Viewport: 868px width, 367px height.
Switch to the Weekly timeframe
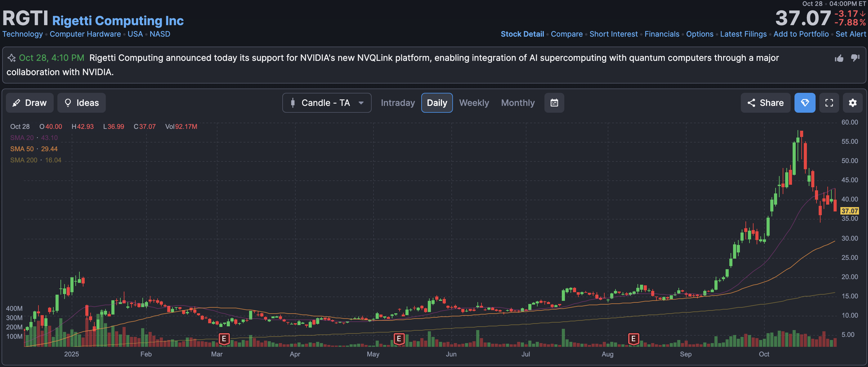tap(474, 103)
